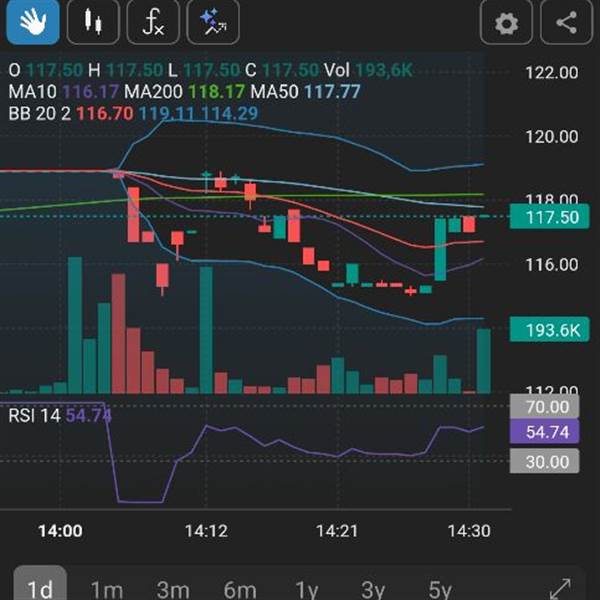Screen dimensions: 600x600
Task: Click the RSI 54.74 value tag
Action: tap(545, 432)
